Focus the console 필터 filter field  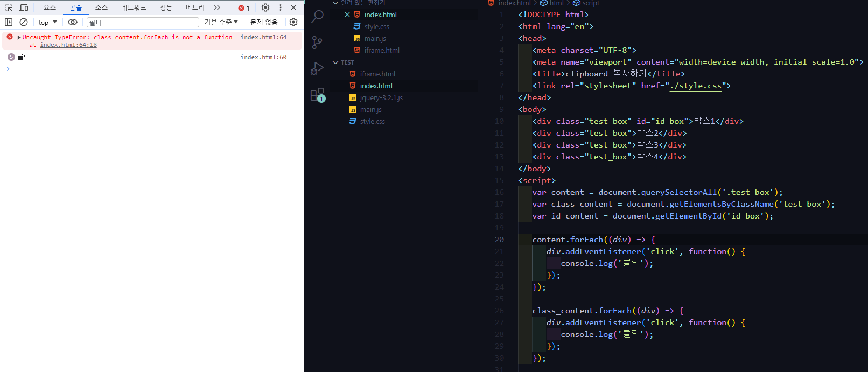coord(143,22)
